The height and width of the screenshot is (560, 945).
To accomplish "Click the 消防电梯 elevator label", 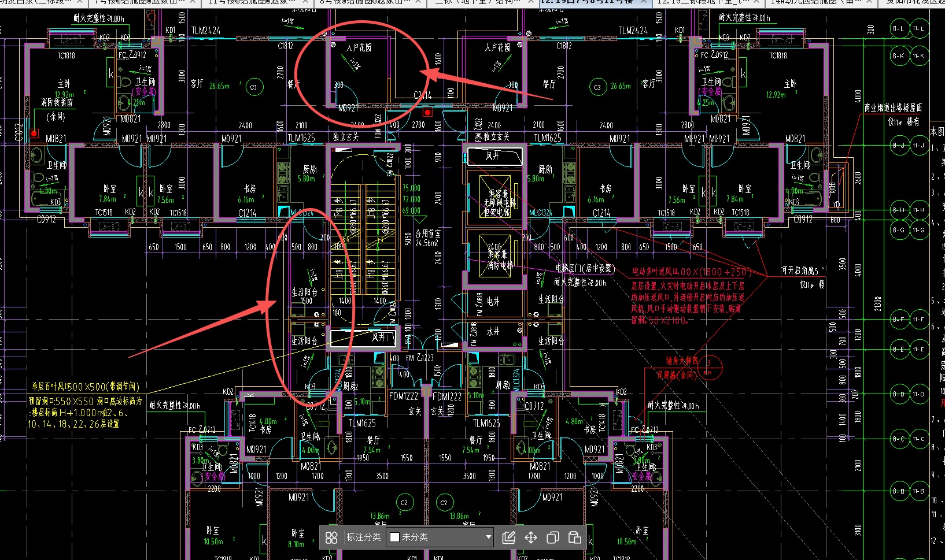I will click(x=500, y=265).
